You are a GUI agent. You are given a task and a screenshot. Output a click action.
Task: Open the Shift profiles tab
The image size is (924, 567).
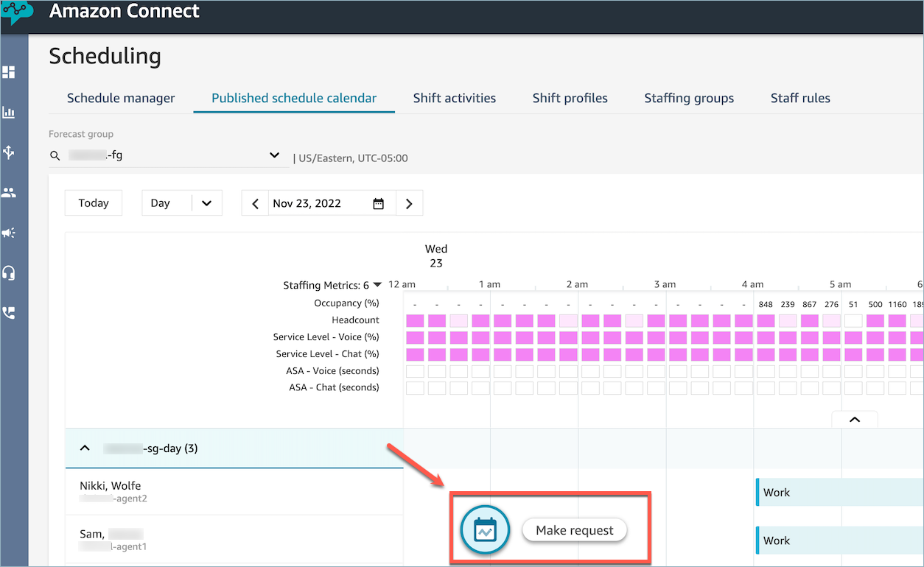(x=570, y=98)
